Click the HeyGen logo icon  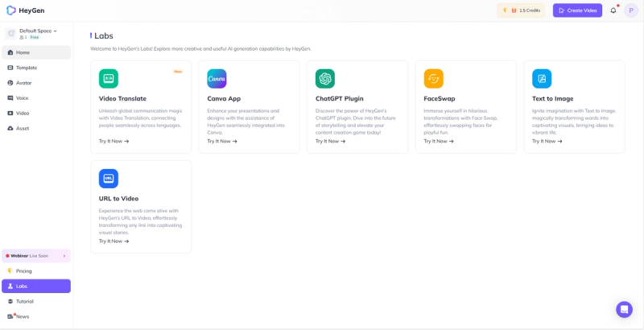pos(11,10)
